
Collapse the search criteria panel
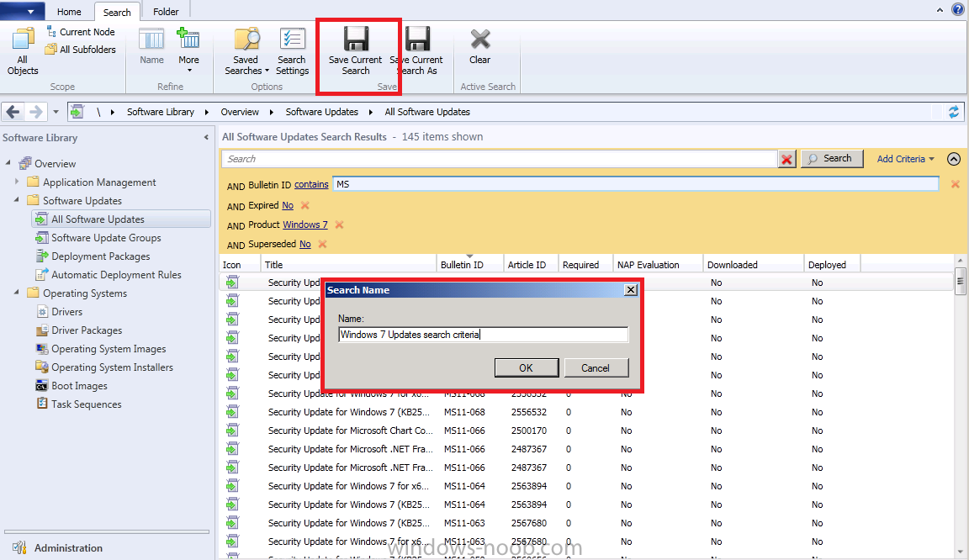pyautogui.click(x=954, y=159)
